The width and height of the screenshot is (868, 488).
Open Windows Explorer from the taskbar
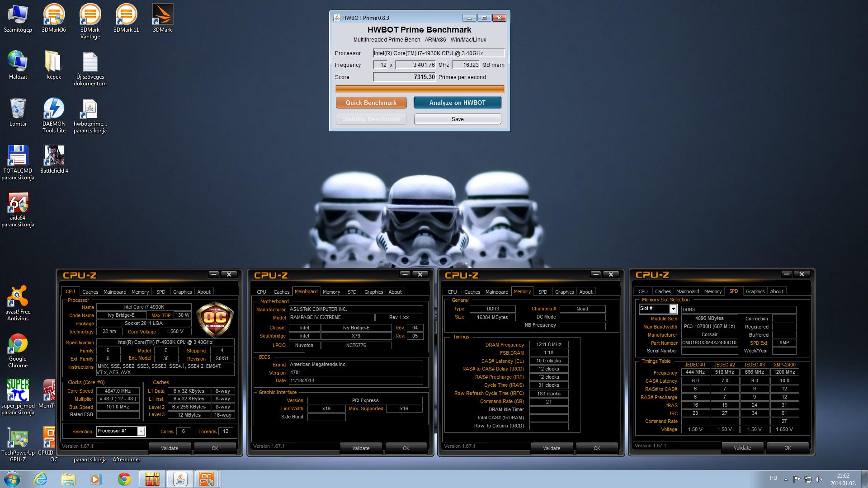[68, 479]
